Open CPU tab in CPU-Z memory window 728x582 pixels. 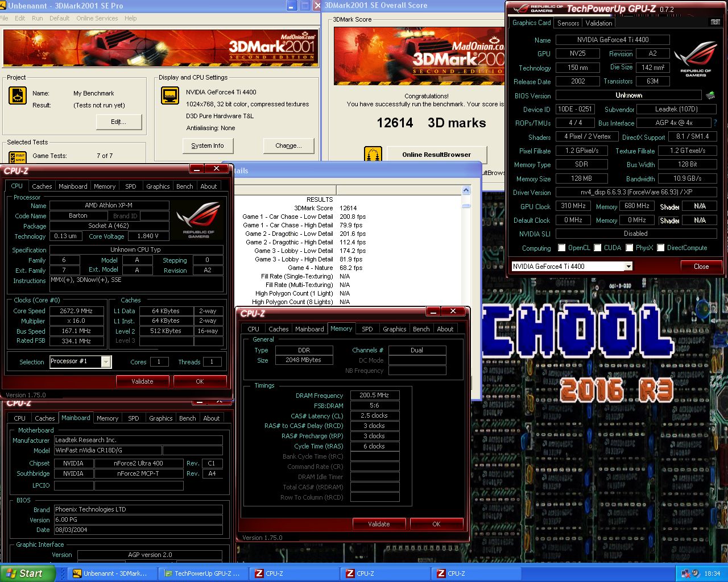coord(254,329)
